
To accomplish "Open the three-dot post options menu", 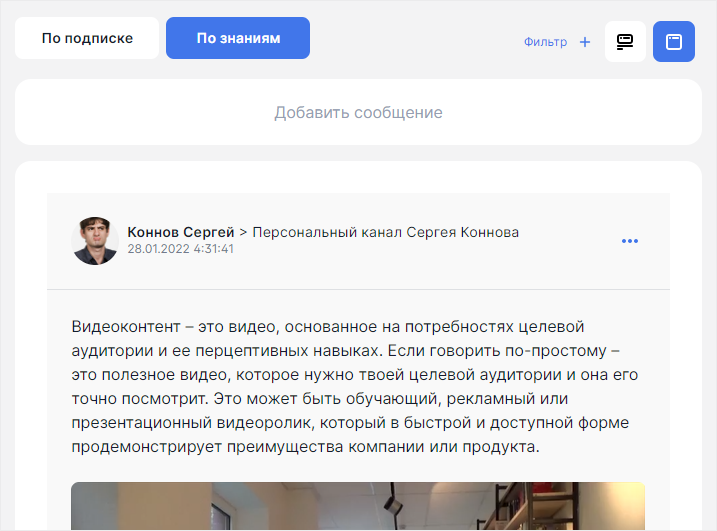I will pyautogui.click(x=630, y=241).
